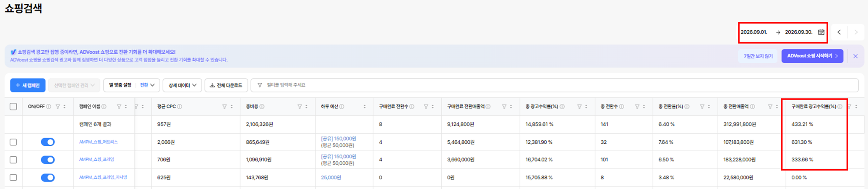Show info tooltip for ON/OFF column
This screenshot has height=189, width=868.
49,107
